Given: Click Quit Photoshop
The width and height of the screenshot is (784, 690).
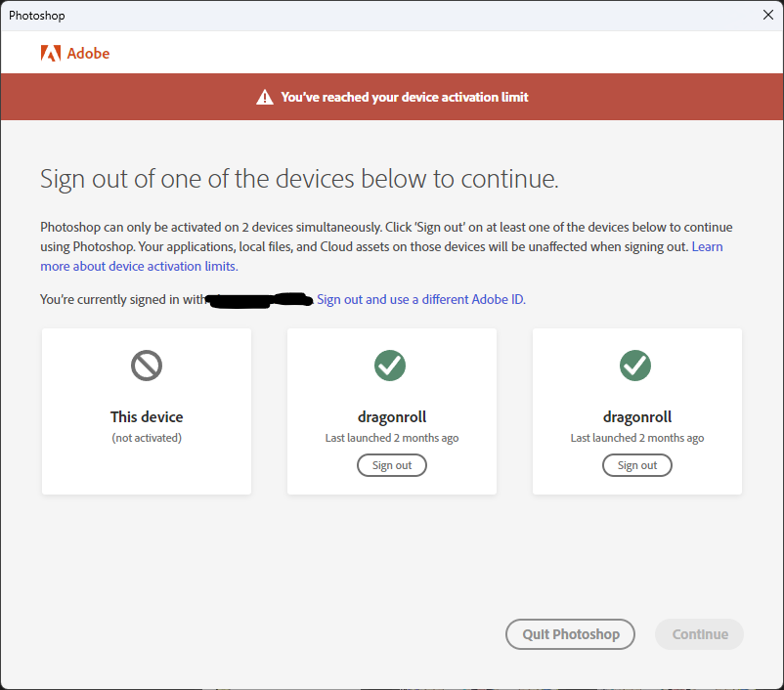Looking at the screenshot, I should pyautogui.click(x=570, y=634).
